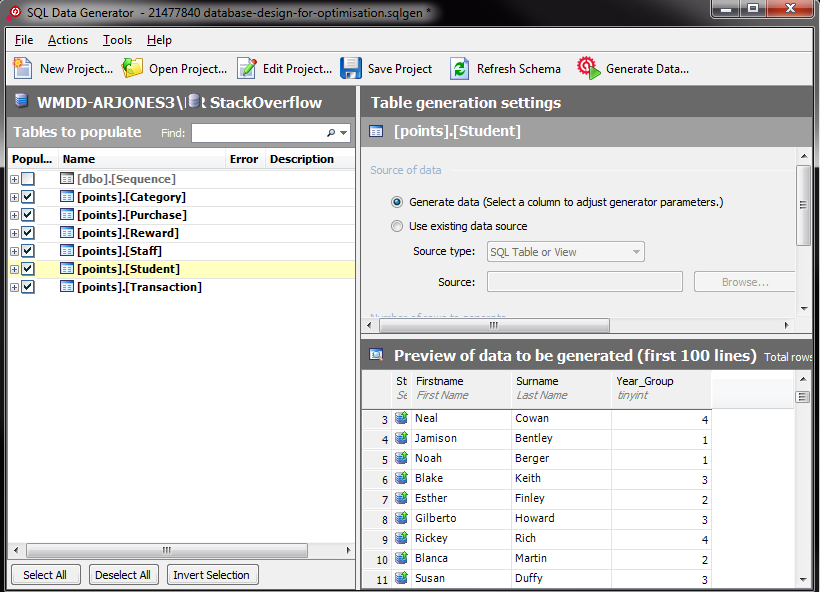
Task: Click the New Project toolbar icon
Action: click(22, 69)
